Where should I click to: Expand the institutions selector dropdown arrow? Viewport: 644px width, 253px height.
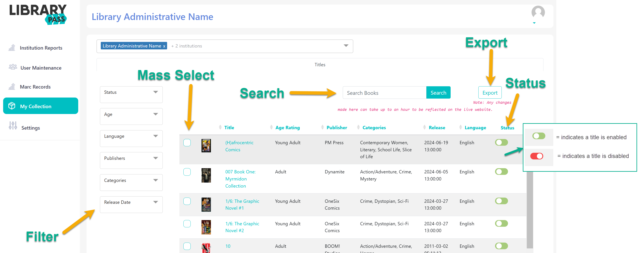[346, 46]
